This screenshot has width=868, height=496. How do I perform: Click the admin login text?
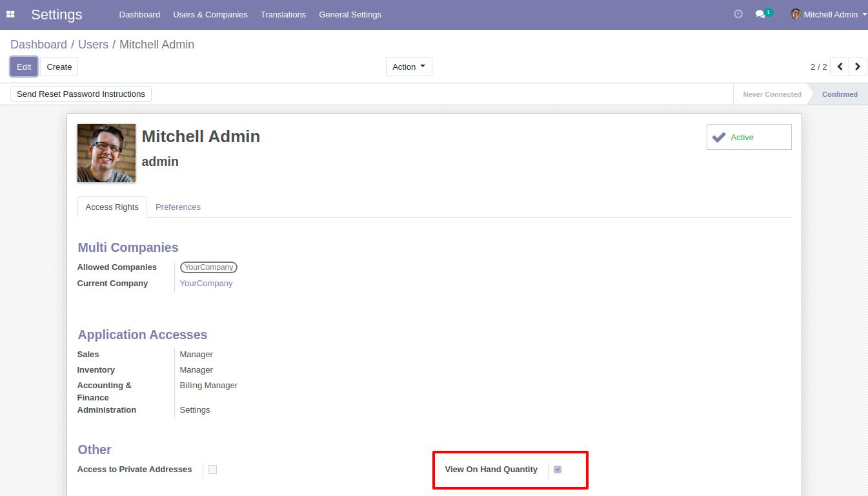(160, 161)
